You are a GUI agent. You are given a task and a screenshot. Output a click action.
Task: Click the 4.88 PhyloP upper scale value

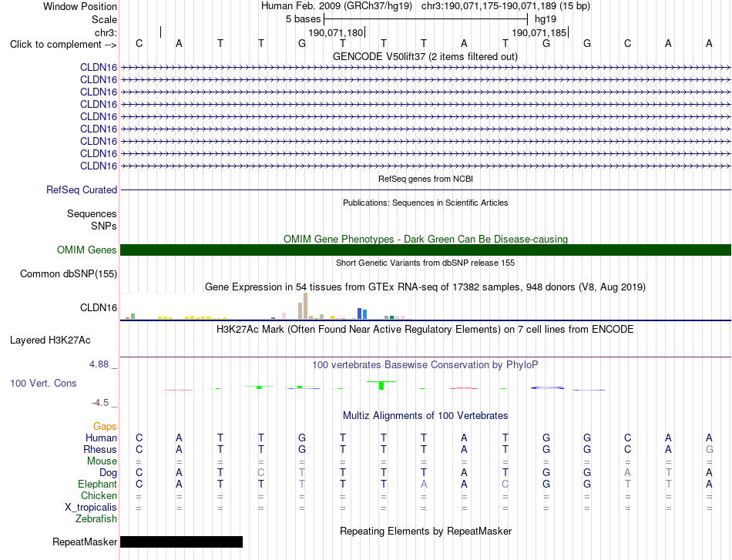(99, 364)
